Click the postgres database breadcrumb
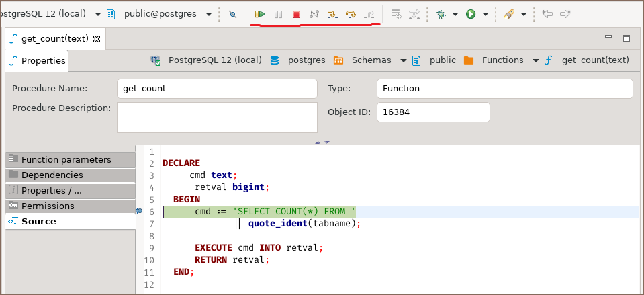The width and height of the screenshot is (644, 295). pos(306,60)
